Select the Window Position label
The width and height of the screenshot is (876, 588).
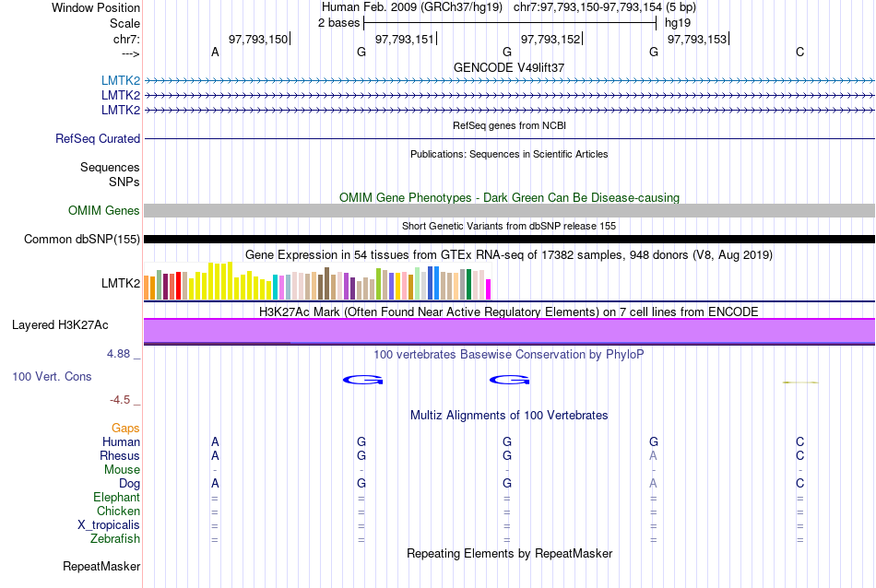[x=96, y=7]
